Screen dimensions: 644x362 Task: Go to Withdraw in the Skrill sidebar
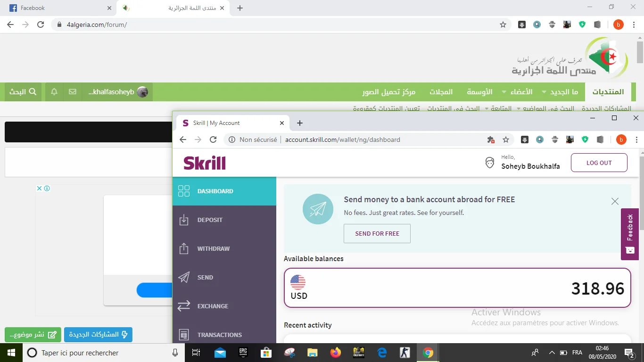pyautogui.click(x=224, y=248)
